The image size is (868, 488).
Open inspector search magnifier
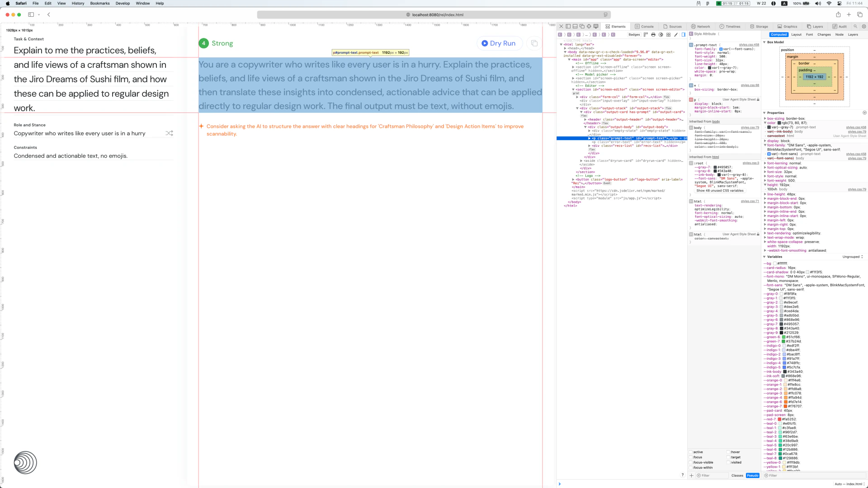click(x=855, y=27)
